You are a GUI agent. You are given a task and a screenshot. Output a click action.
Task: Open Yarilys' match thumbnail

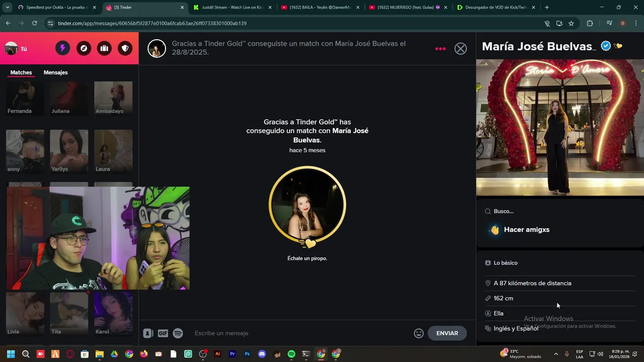(x=69, y=151)
